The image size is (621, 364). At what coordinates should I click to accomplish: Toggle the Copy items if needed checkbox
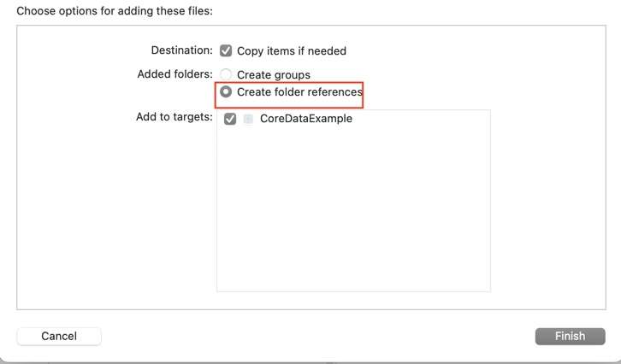[226, 51]
